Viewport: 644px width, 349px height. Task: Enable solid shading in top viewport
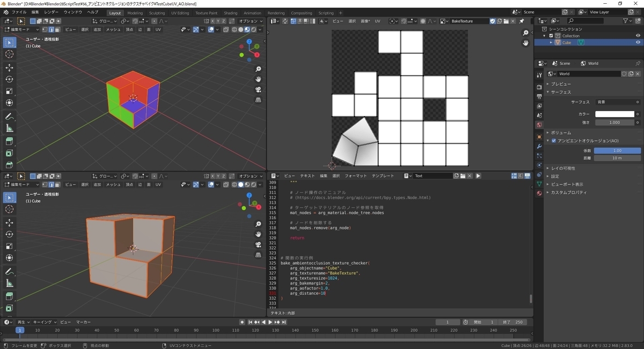[241, 30]
